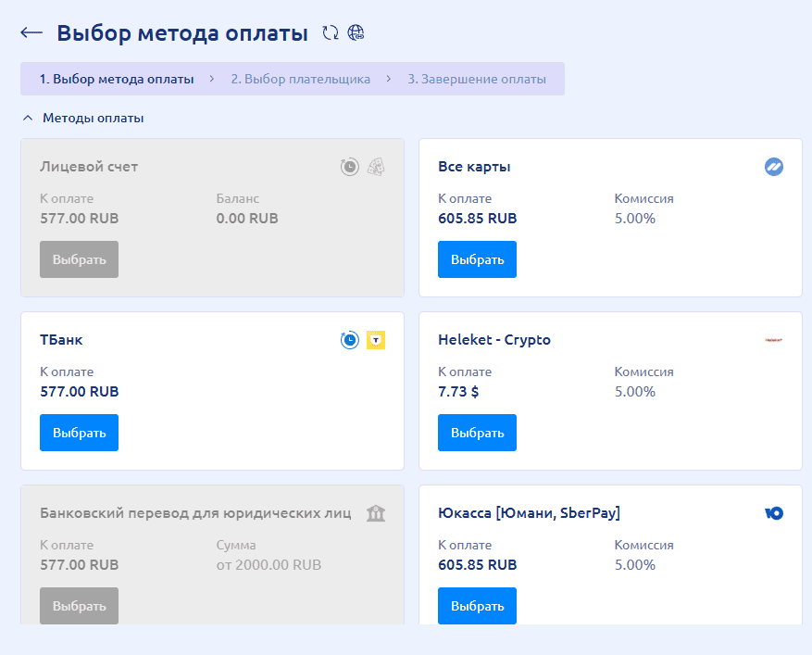
Task: Choose Heleket - Crypto with Выбрать button
Action: 477,433
